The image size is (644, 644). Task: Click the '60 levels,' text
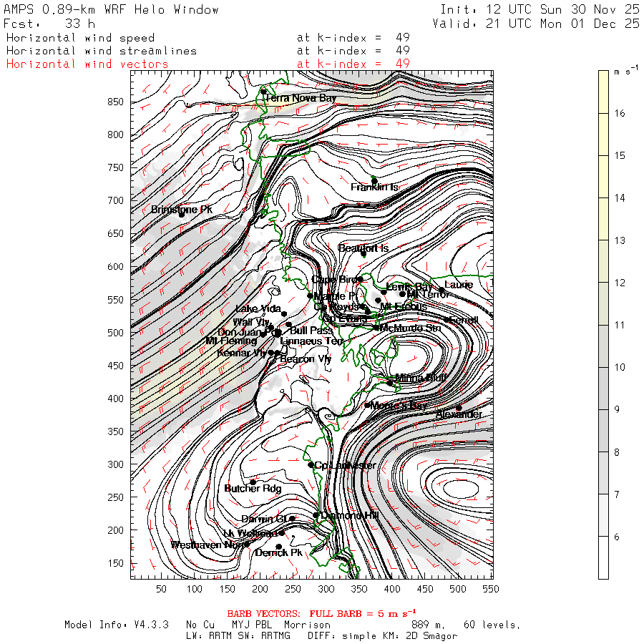click(x=492, y=625)
